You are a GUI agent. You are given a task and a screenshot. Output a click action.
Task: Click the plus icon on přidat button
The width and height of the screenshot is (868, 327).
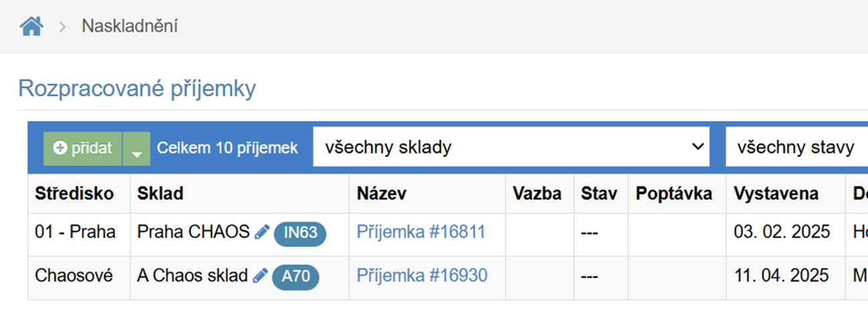click(60, 148)
